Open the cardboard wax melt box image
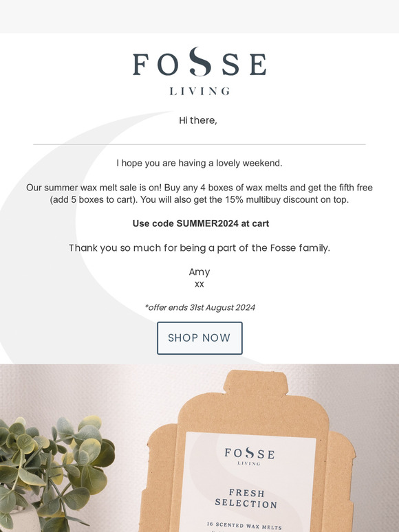 248,452
